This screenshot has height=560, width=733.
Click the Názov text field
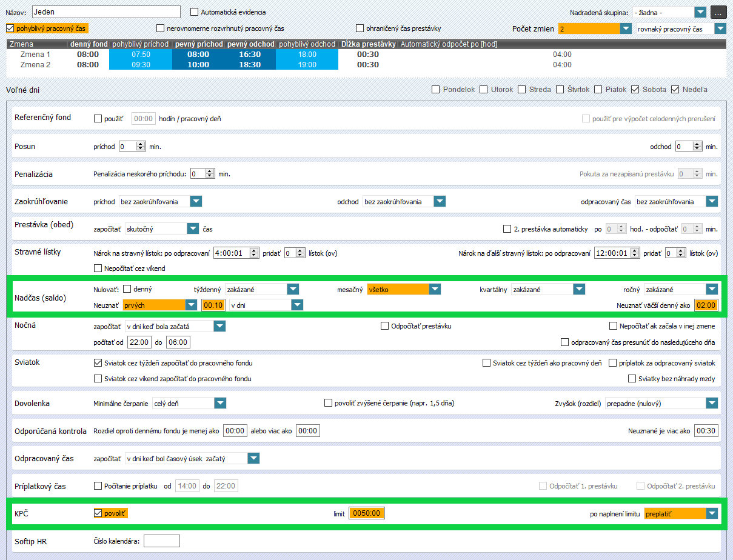(105, 12)
